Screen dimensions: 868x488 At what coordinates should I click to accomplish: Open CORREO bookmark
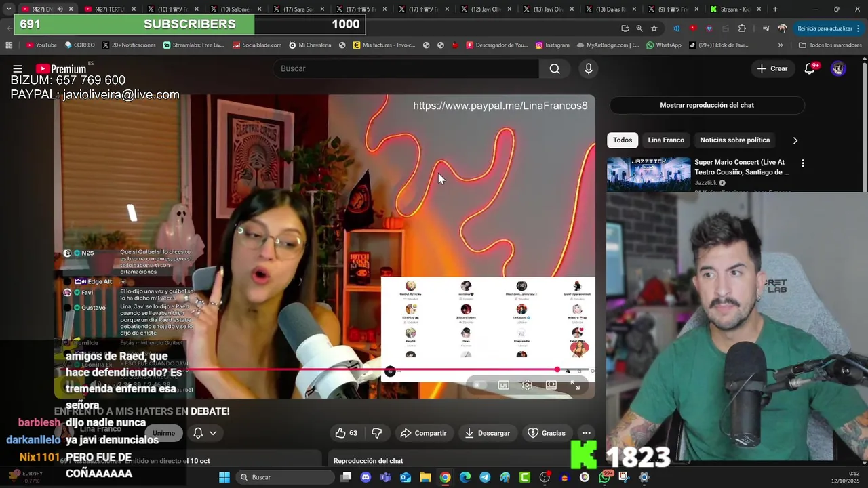point(80,45)
